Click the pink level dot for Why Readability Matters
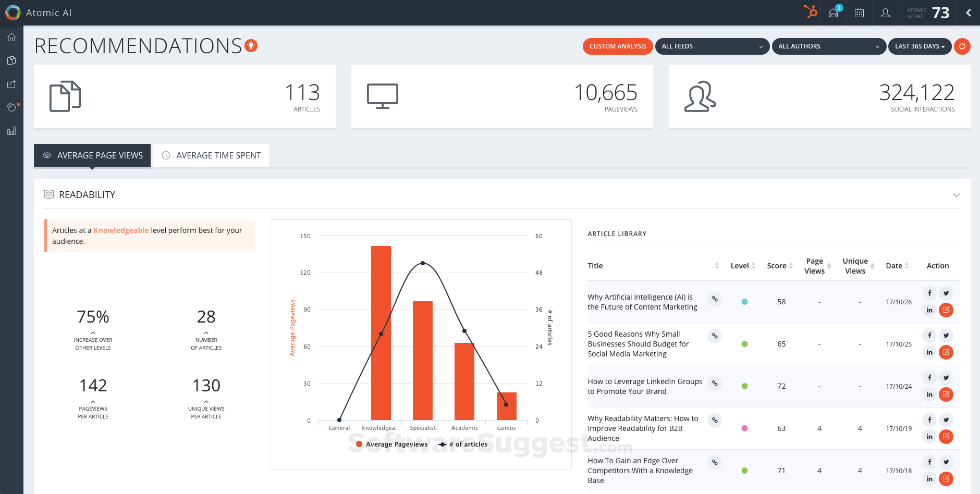 tap(745, 428)
